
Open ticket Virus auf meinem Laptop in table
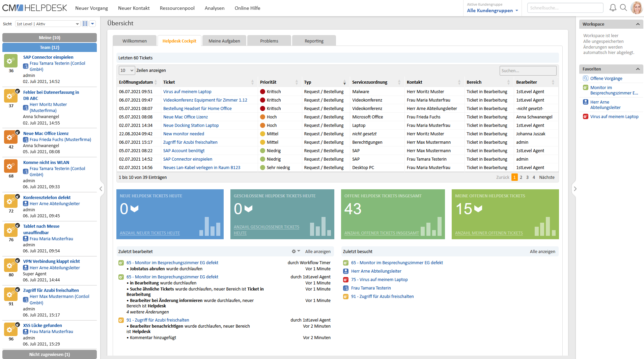[187, 91]
